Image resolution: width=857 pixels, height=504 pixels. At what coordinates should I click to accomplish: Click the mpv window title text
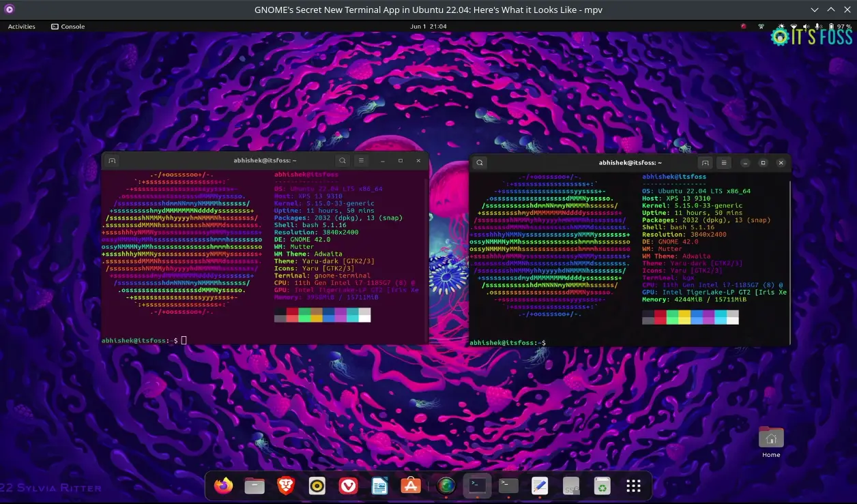428,10
